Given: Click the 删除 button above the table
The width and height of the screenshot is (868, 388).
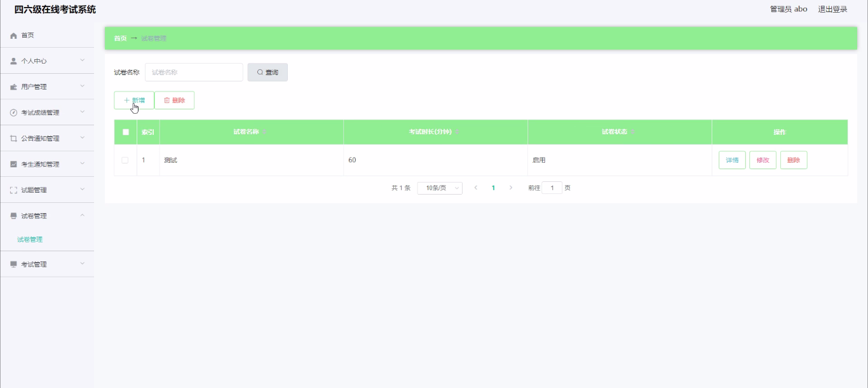Looking at the screenshot, I should click(x=174, y=100).
